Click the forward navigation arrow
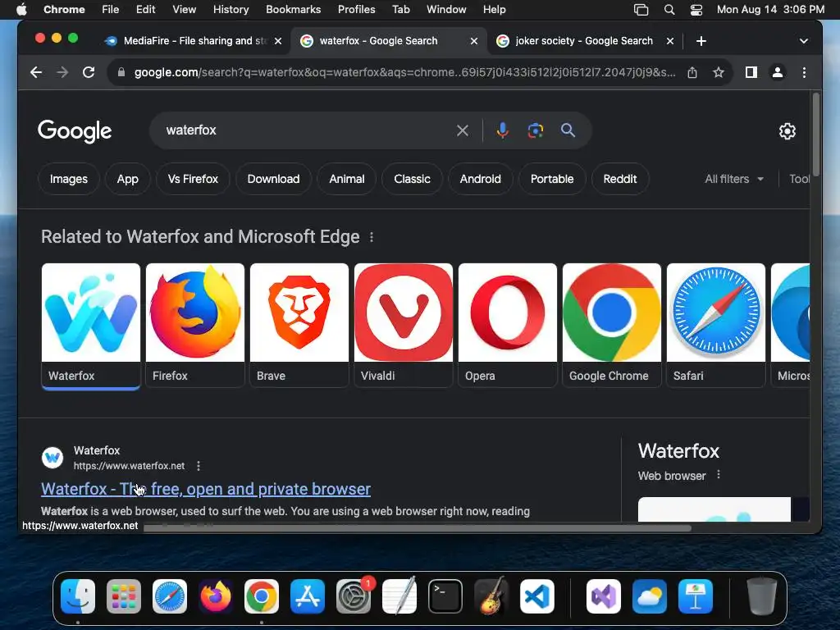Screen dimensions: 840x630 pyautogui.click(x=62, y=72)
